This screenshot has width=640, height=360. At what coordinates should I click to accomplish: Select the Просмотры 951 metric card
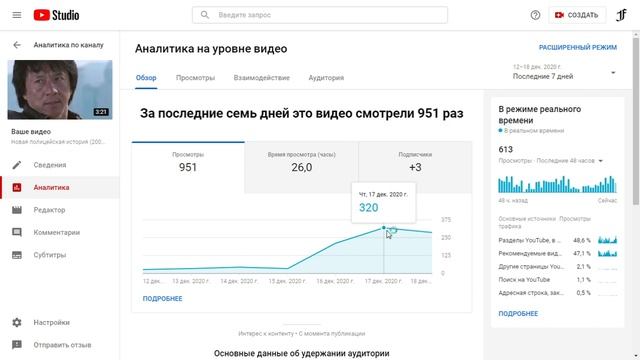[x=188, y=167]
